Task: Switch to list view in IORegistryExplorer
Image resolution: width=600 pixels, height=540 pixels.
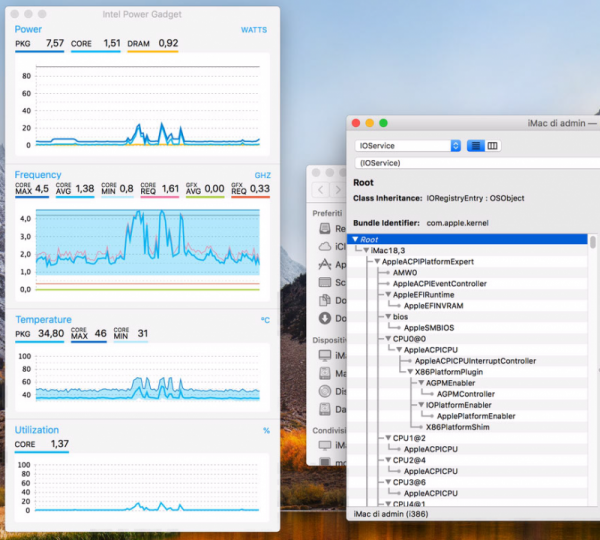Action: 476,146
